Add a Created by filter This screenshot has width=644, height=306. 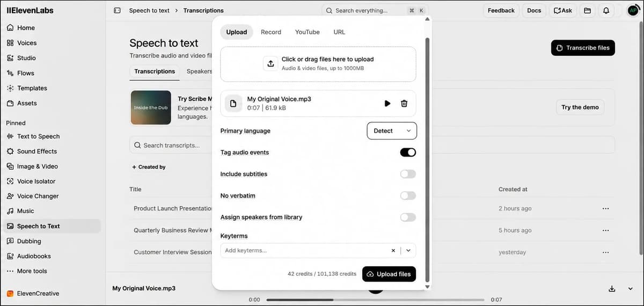149,167
